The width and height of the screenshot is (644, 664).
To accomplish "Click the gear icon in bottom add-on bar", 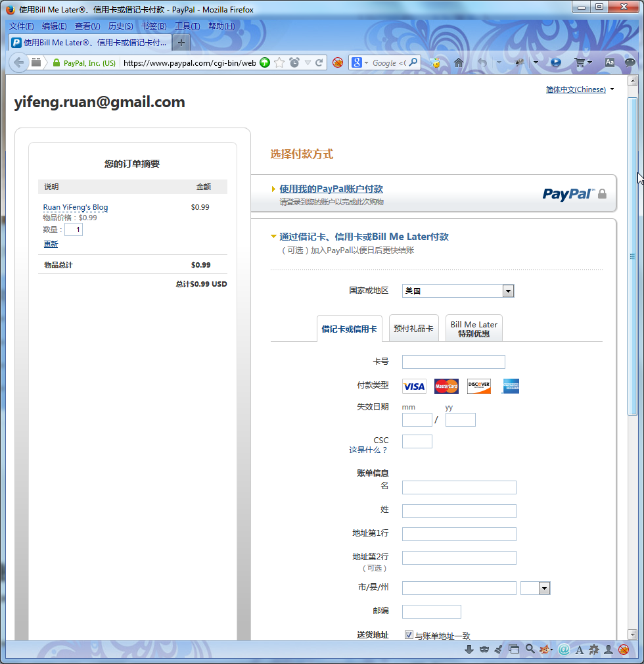I will pyautogui.click(x=594, y=649).
